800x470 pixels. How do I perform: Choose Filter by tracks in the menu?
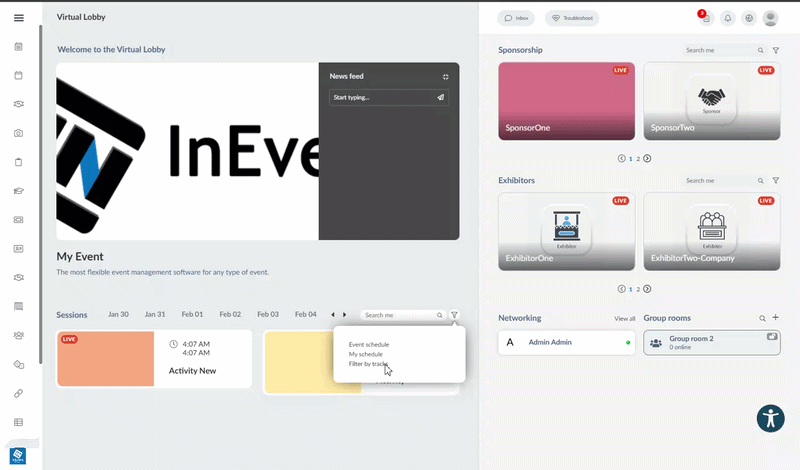[x=368, y=364]
